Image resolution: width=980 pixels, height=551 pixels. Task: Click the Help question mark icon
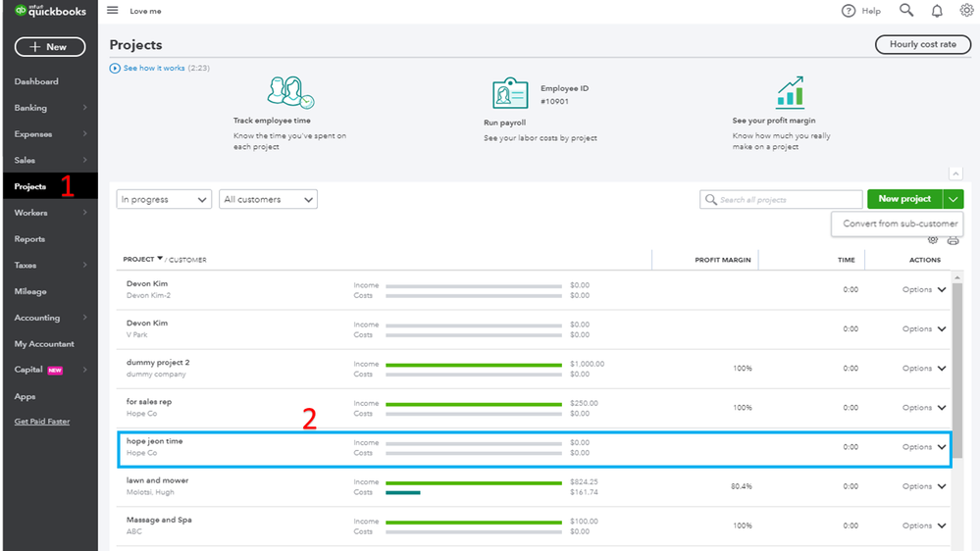click(x=849, y=11)
